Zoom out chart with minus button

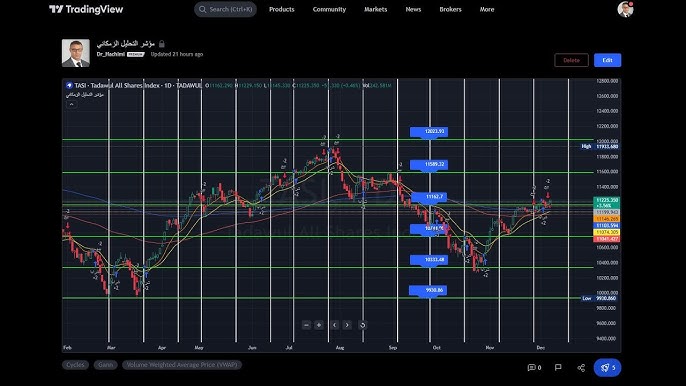pyautogui.click(x=306, y=325)
